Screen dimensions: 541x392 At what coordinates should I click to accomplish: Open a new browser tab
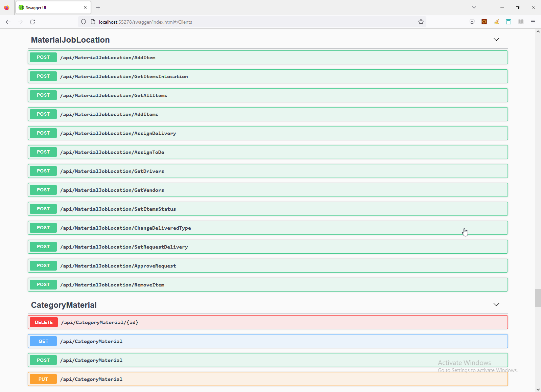point(98,7)
